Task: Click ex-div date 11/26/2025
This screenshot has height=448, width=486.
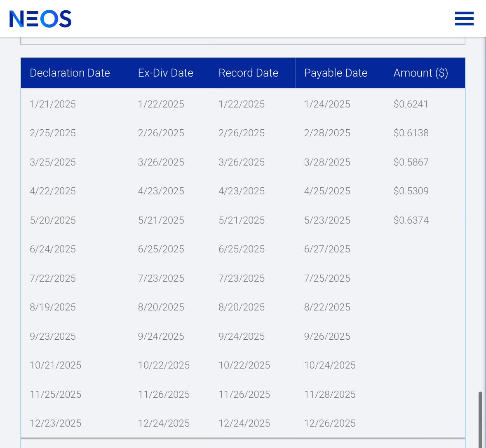Action: click(x=164, y=394)
